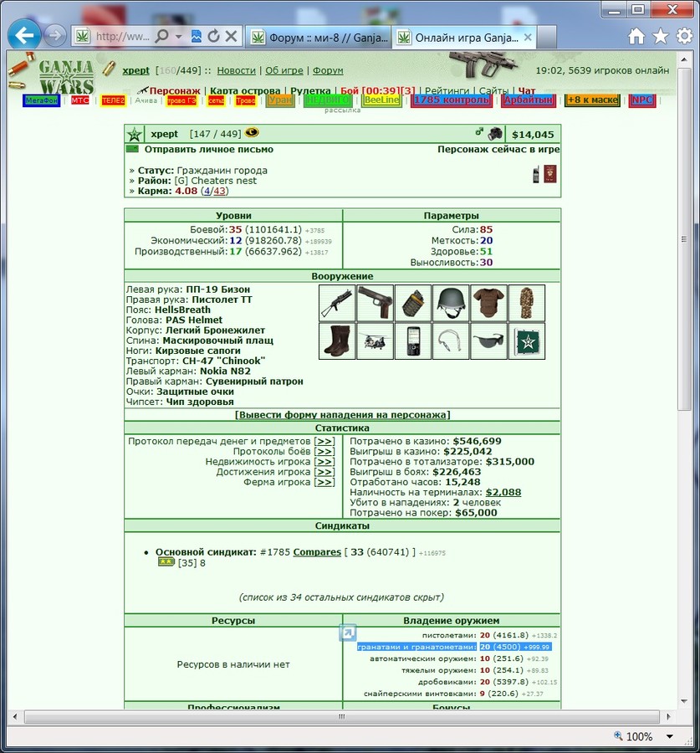Click the red passport icon
Screen dimensions: 700x753
tap(550, 174)
